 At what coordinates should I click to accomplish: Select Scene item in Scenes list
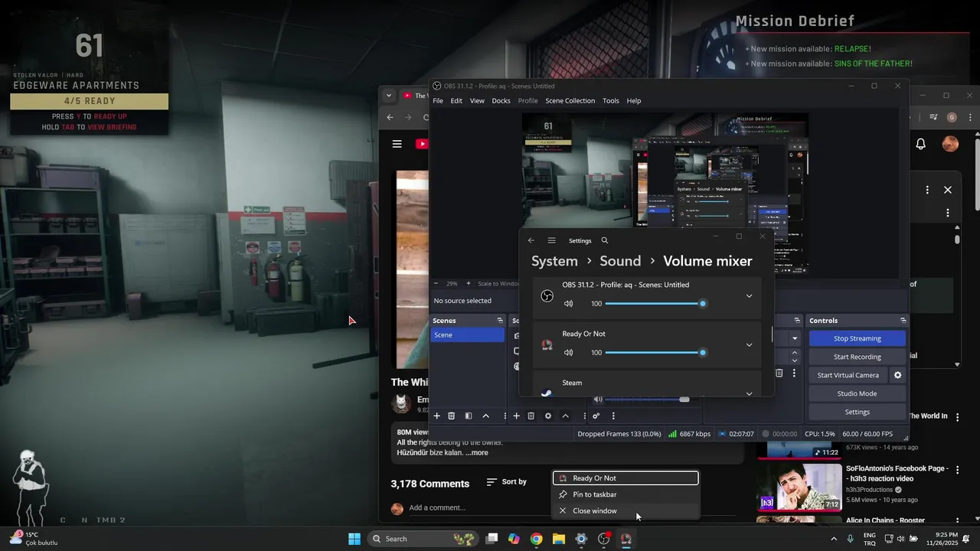(x=467, y=335)
